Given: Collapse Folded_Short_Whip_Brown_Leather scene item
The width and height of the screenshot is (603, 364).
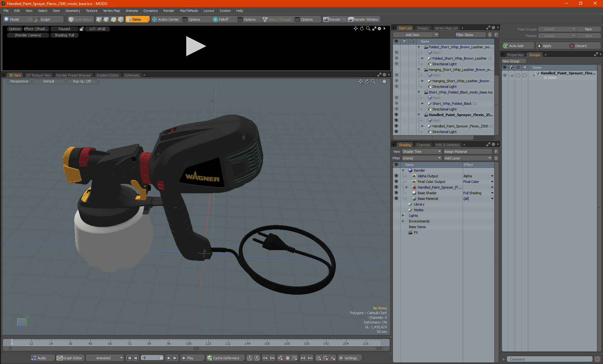Looking at the screenshot, I should click(x=419, y=47).
